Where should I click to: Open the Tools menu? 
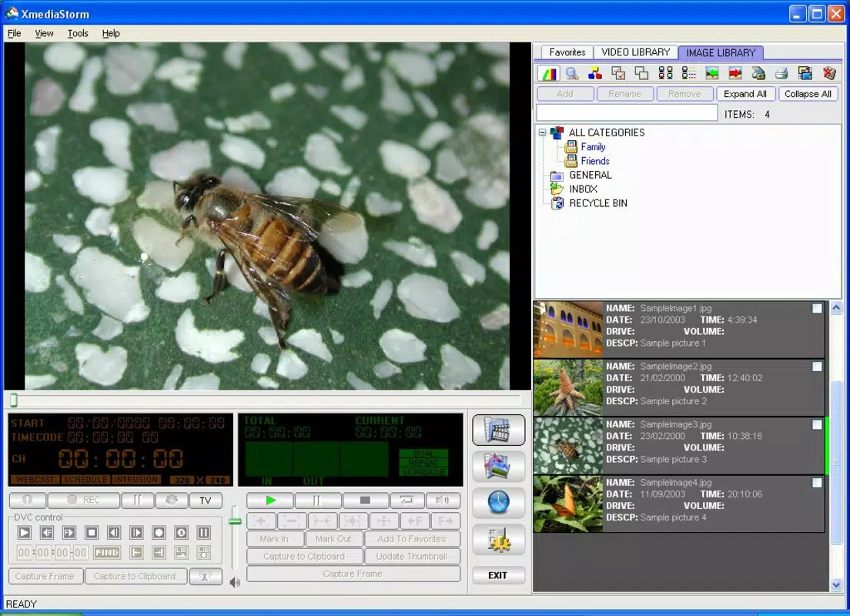pos(78,33)
